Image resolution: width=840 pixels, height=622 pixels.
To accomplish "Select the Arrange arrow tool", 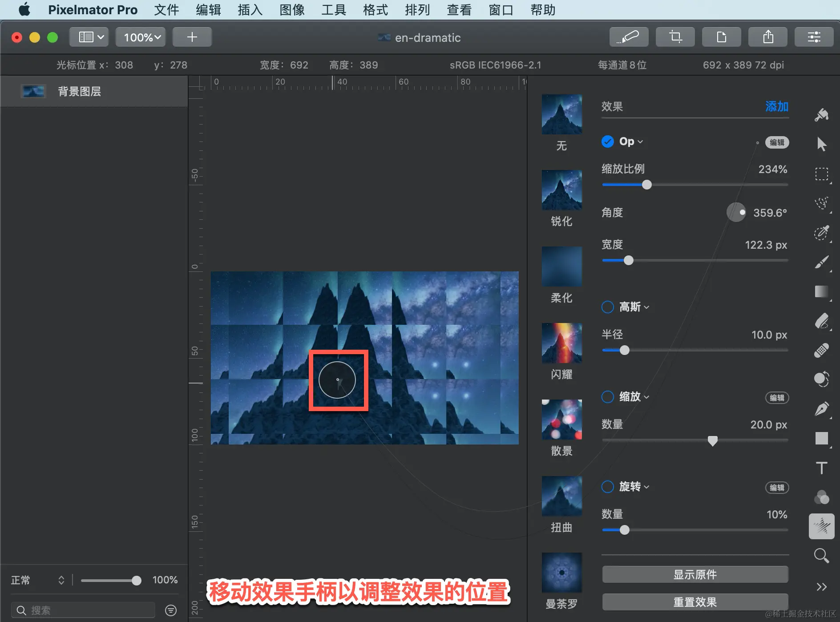I will [x=821, y=144].
